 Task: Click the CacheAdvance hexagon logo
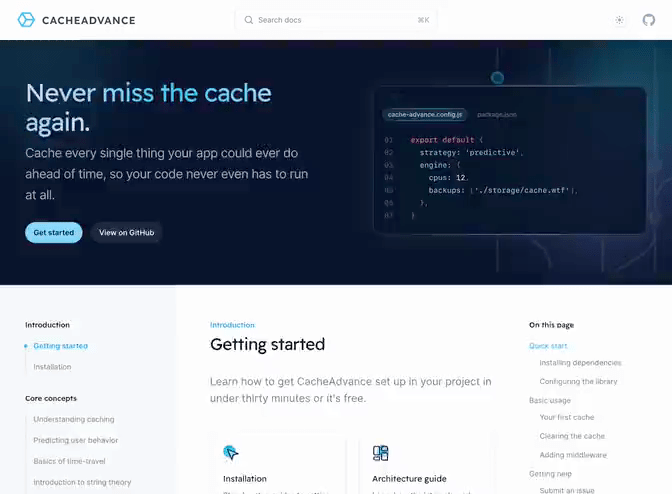[27, 20]
